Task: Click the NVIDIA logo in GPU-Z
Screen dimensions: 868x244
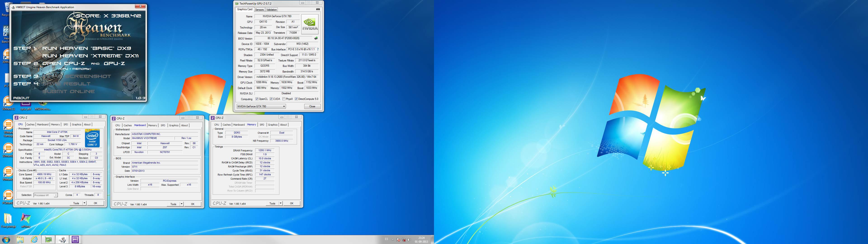Action: pyautogui.click(x=310, y=24)
